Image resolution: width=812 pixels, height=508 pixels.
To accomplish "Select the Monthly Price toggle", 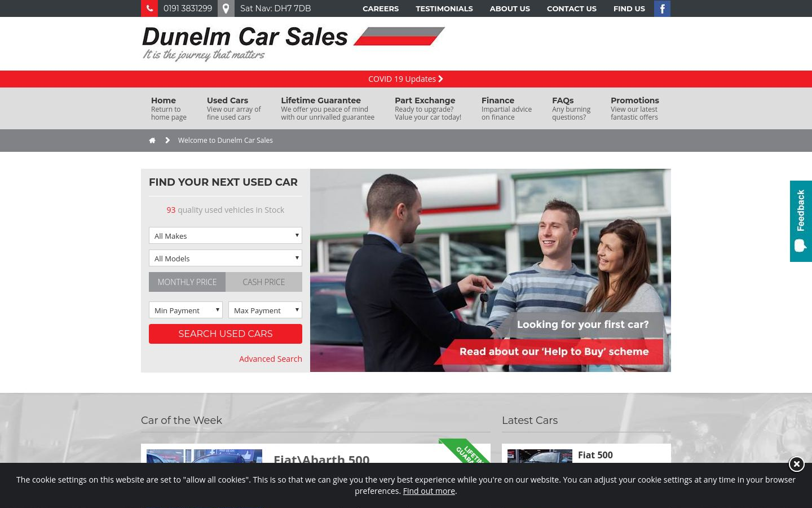I will tap(187, 282).
